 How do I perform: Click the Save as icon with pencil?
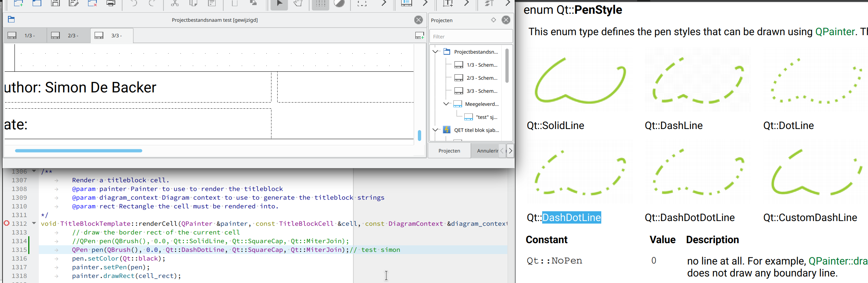[74, 4]
